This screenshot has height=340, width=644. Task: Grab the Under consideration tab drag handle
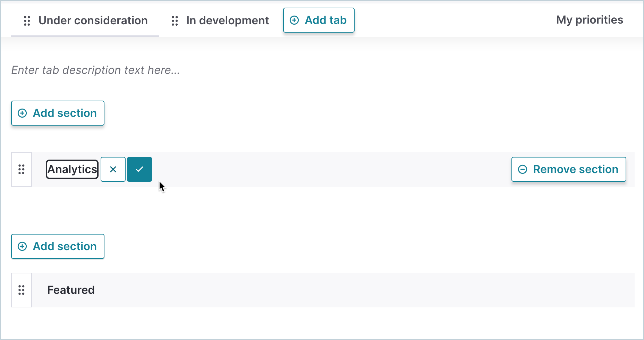tap(27, 21)
